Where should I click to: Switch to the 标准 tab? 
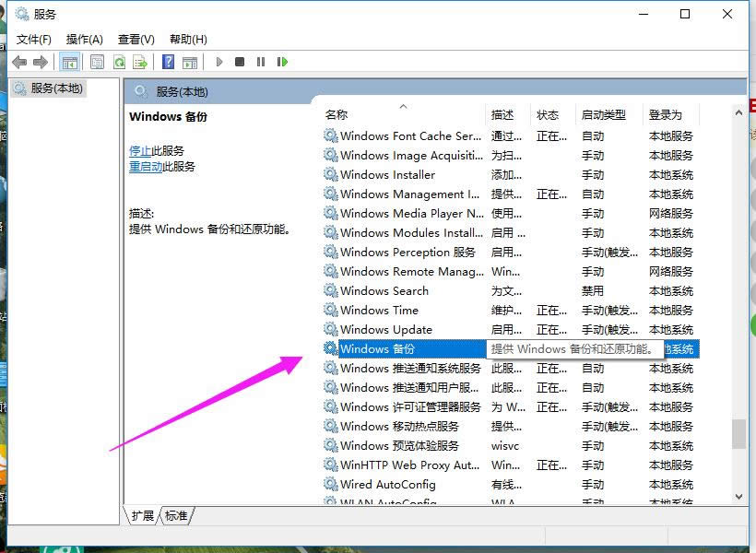175,516
